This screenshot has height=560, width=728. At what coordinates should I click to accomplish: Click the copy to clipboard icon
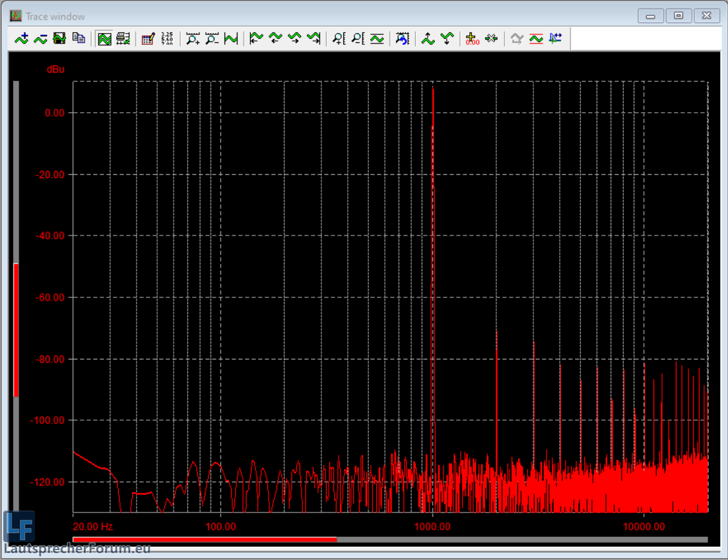tap(79, 39)
